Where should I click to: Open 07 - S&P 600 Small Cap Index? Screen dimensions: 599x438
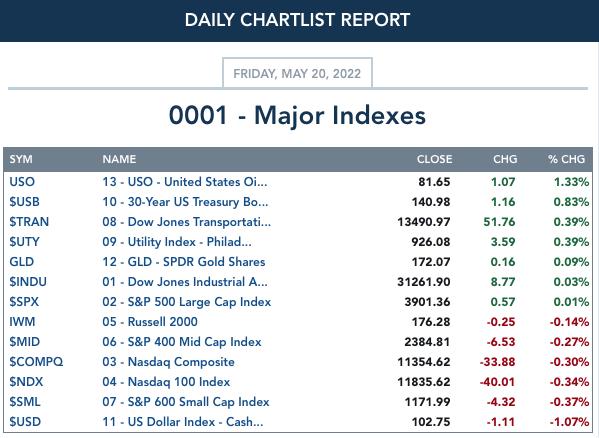point(186,402)
